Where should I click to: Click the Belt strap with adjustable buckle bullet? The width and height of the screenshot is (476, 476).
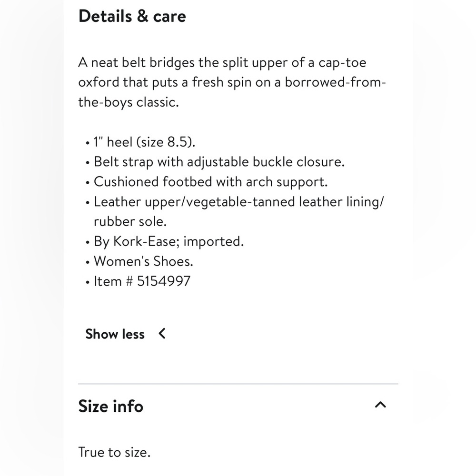(x=219, y=162)
